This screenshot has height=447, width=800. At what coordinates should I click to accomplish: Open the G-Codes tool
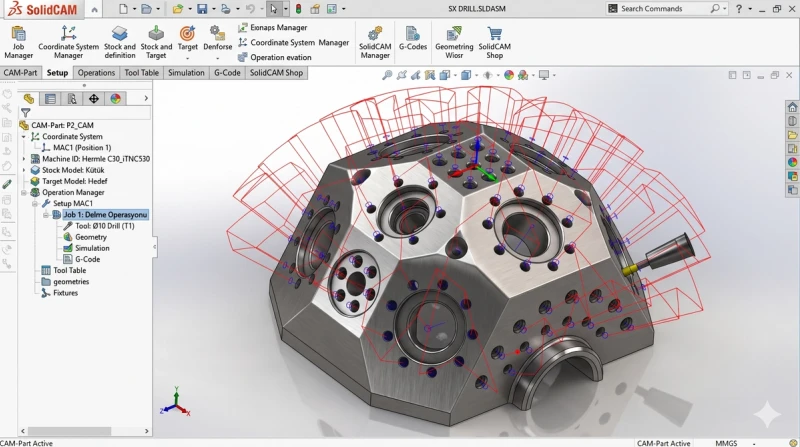point(413,38)
